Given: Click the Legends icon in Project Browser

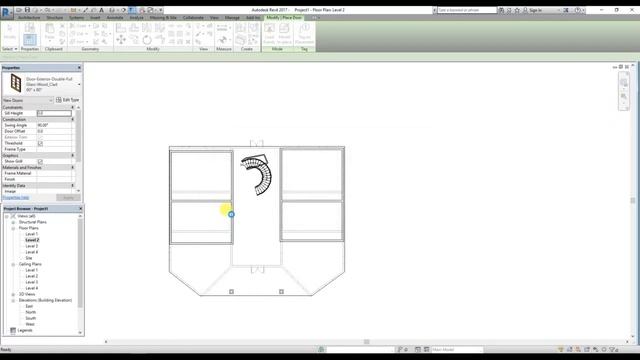Looking at the screenshot, I should click(13, 330).
